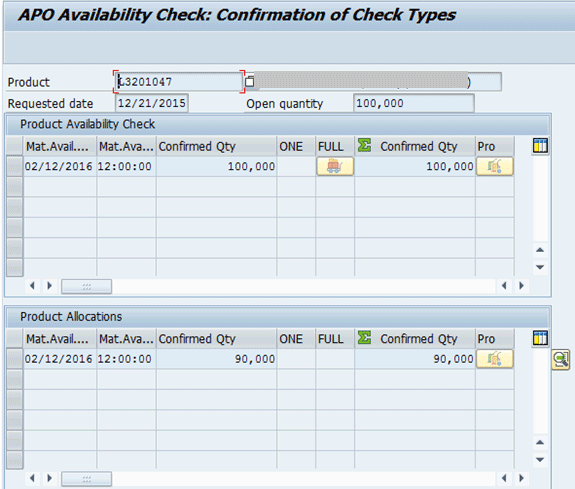Click select-all corner cell in Product Allocations table
Screen dimensions: 575x489
(15, 339)
